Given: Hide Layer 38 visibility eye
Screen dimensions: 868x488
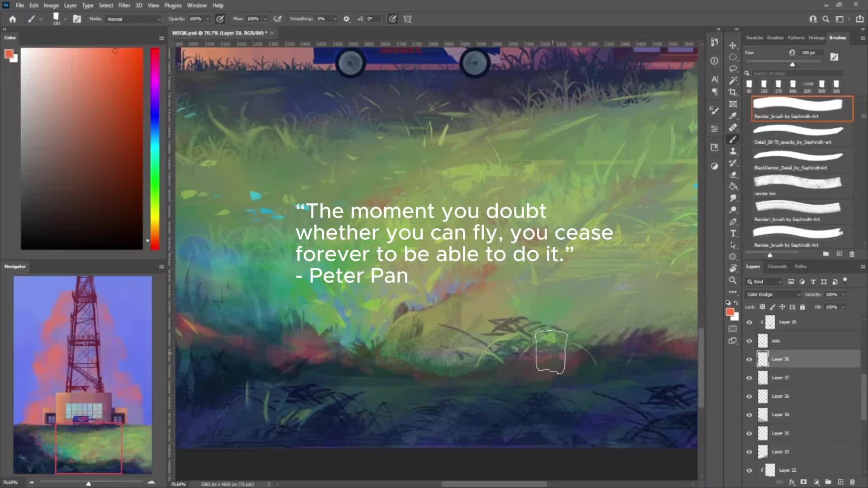Looking at the screenshot, I should pyautogui.click(x=749, y=359).
